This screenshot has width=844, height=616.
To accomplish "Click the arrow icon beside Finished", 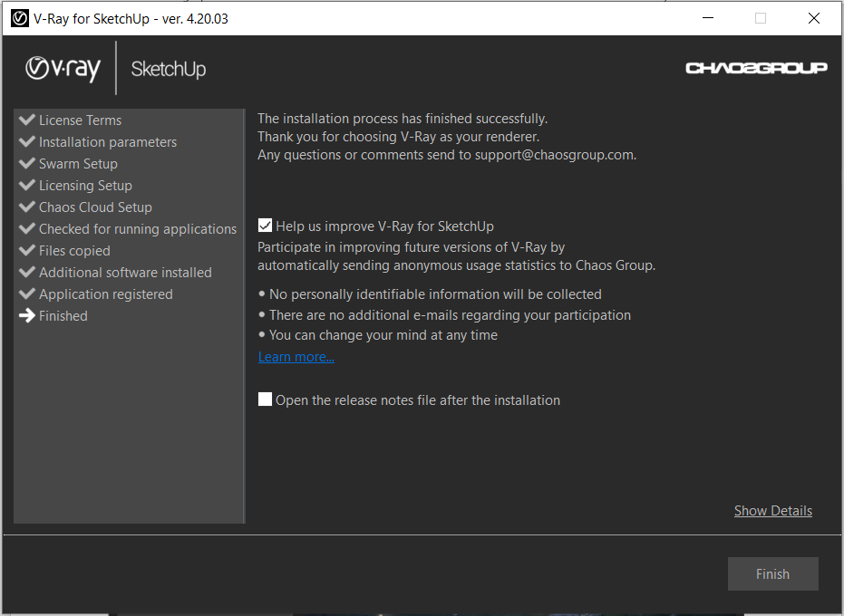I will 27,316.
